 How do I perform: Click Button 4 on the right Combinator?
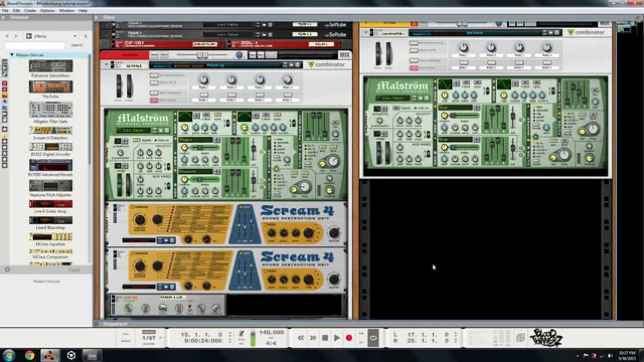pyautogui.click(x=547, y=62)
